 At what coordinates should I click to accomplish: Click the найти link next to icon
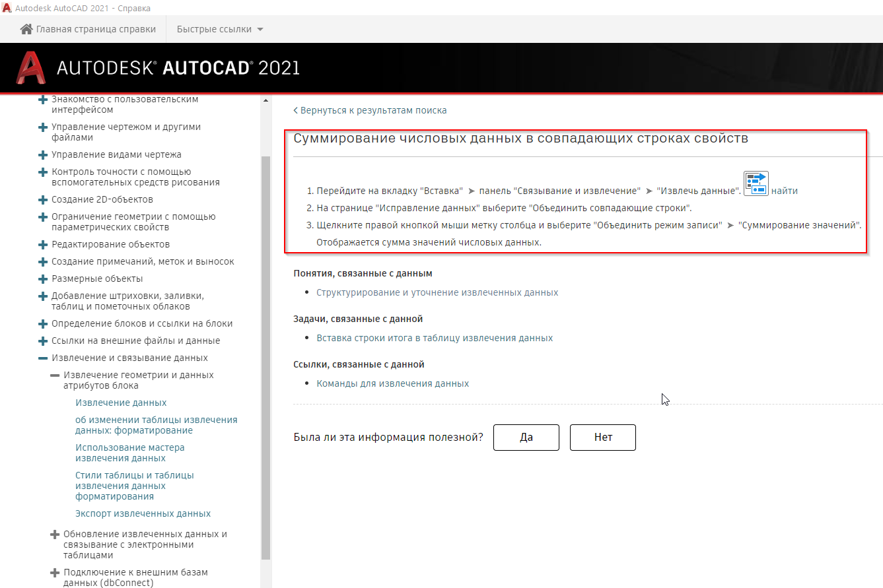[785, 191]
